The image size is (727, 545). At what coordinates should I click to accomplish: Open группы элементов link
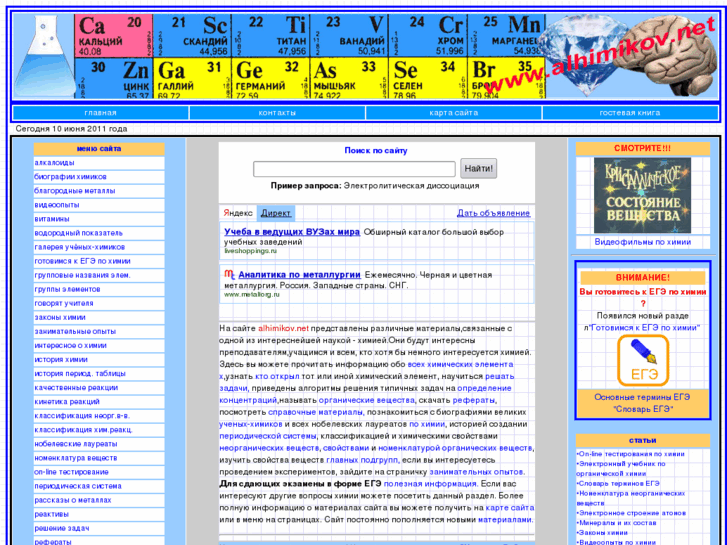[67, 289]
